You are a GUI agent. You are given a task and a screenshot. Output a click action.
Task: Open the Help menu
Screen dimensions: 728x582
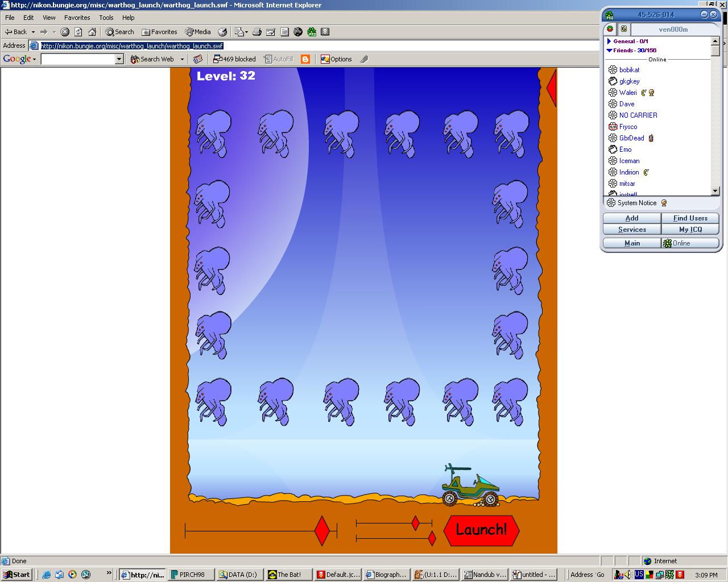click(129, 18)
